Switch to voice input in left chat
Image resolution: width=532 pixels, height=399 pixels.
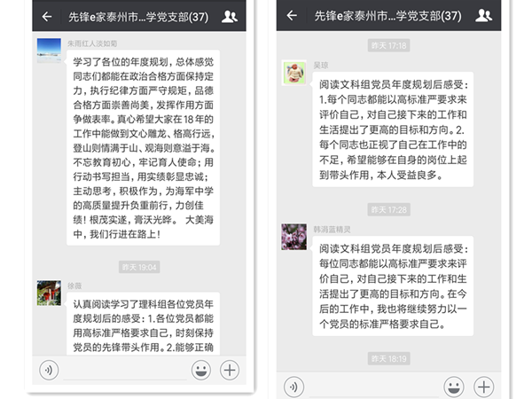49,370
